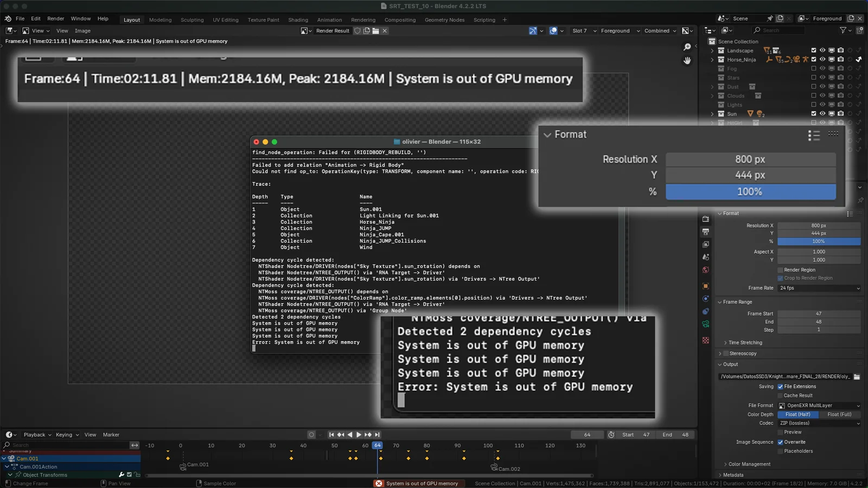This screenshot has width=868, height=488.
Task: Click the Auto Keying record icon in timeline
Action: coord(311,434)
